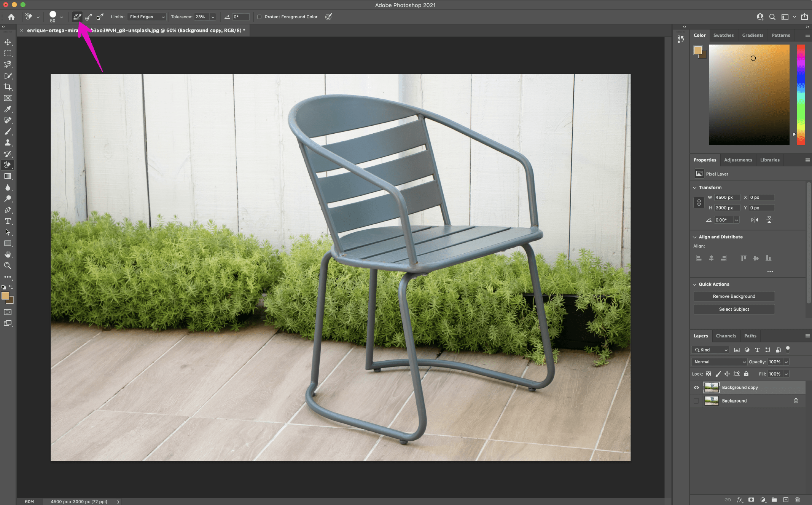Click the Remove Background button
Screen dimensions: 812x505
pyautogui.click(x=734, y=296)
